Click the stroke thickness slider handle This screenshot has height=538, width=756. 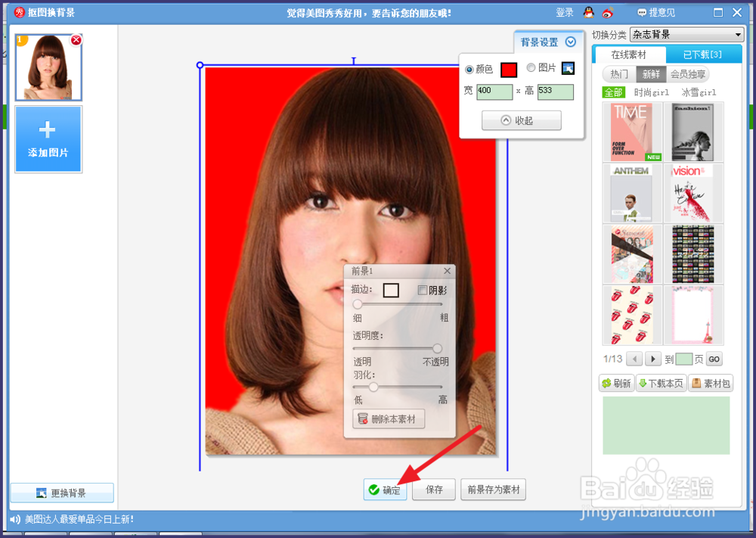pos(358,304)
